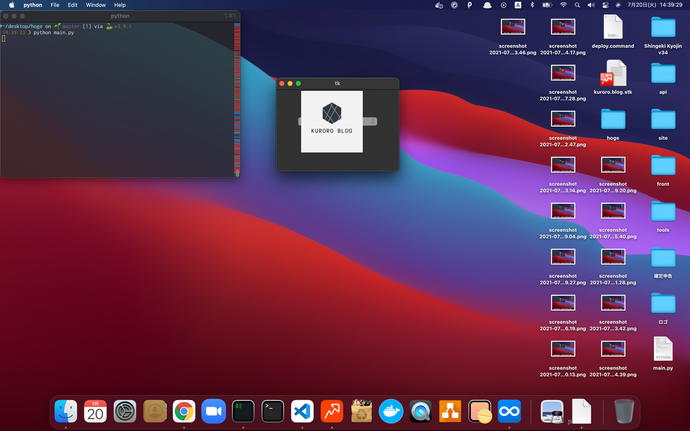The width and height of the screenshot is (690, 431).
Task: Open the Edit menu
Action: click(x=73, y=5)
